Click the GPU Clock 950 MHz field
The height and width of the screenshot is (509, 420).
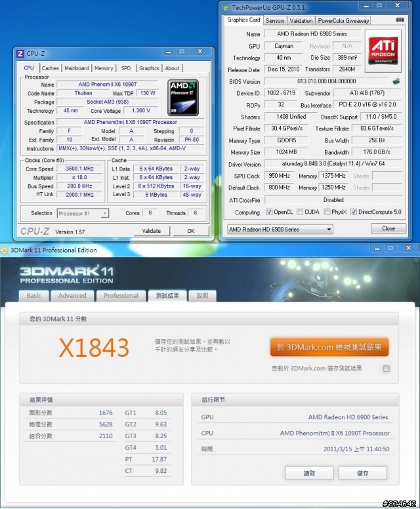pyautogui.click(x=279, y=176)
